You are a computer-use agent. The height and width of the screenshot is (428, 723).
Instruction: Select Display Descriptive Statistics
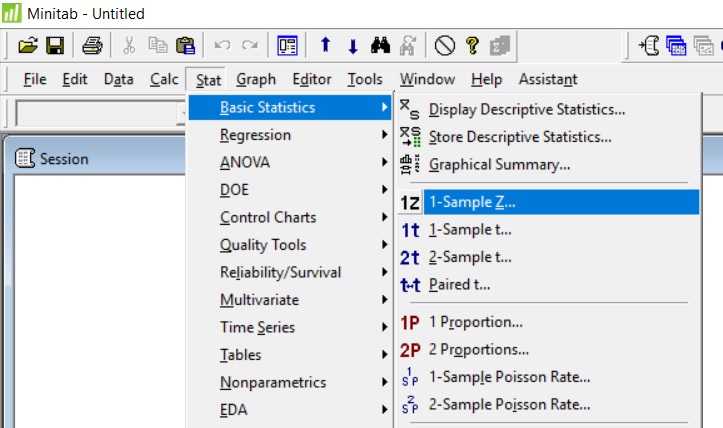[x=526, y=109]
